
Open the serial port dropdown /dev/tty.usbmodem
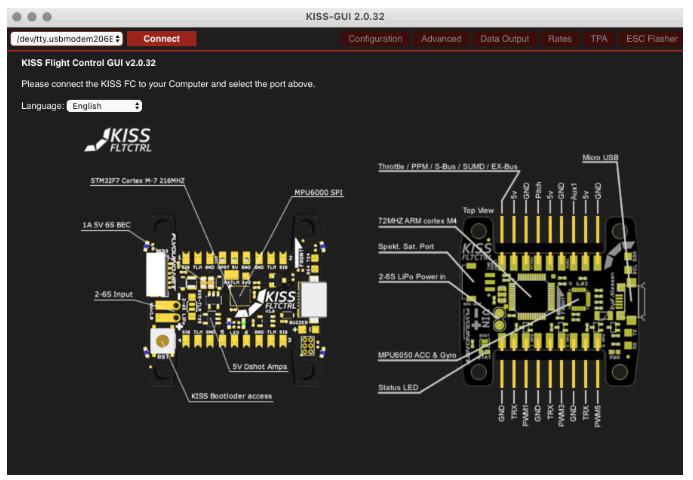click(x=67, y=39)
